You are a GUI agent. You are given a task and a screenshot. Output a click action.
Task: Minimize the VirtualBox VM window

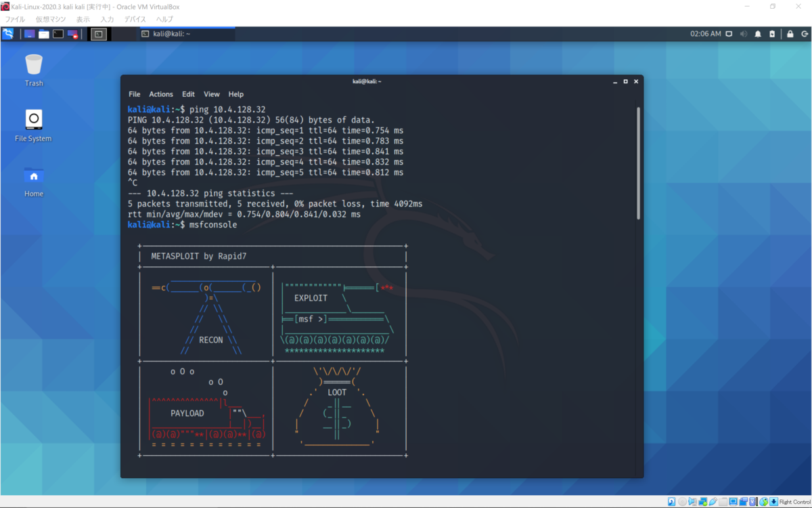[748, 6]
